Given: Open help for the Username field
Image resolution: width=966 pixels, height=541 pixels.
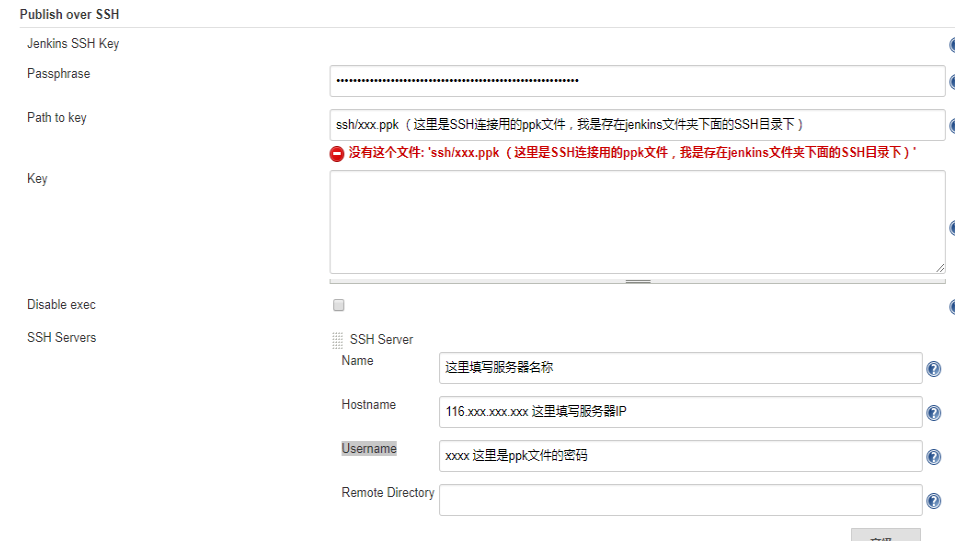Looking at the screenshot, I should 933,457.
